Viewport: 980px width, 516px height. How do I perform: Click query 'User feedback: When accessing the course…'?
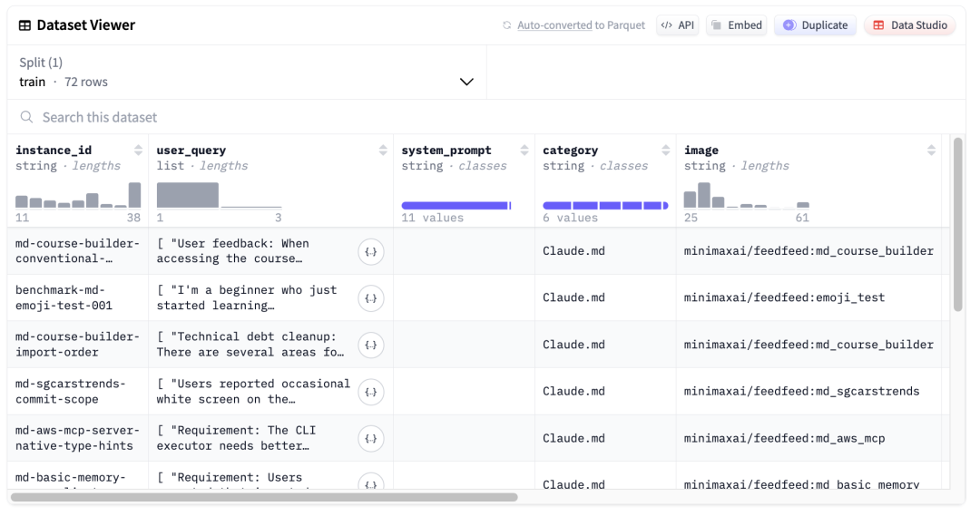click(x=233, y=251)
